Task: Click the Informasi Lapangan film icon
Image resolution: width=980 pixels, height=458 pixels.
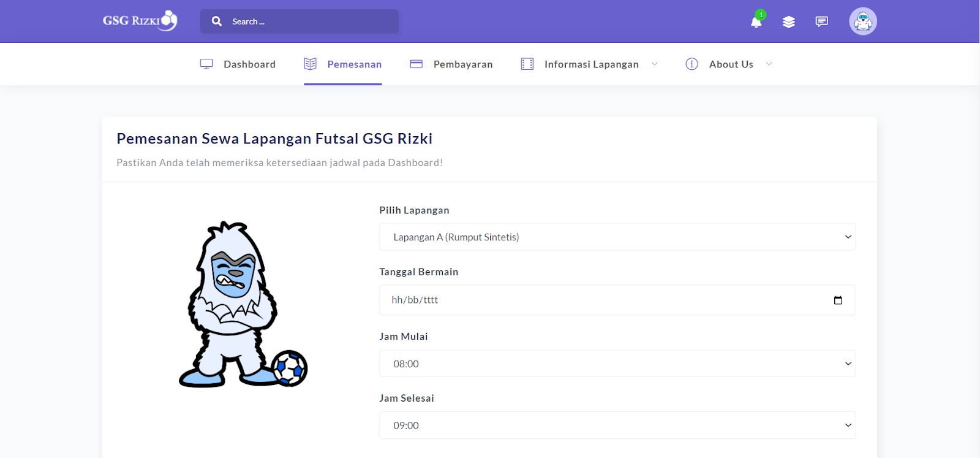Action: click(527, 64)
